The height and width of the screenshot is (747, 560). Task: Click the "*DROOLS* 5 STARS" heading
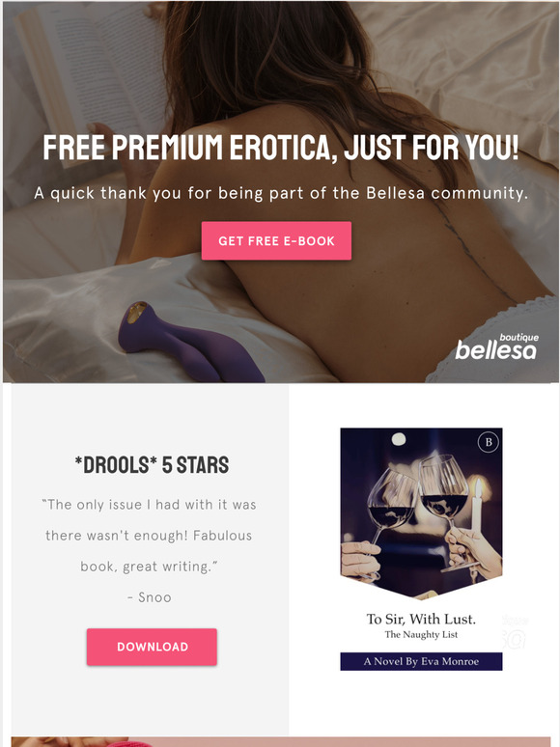pyautogui.click(x=152, y=465)
